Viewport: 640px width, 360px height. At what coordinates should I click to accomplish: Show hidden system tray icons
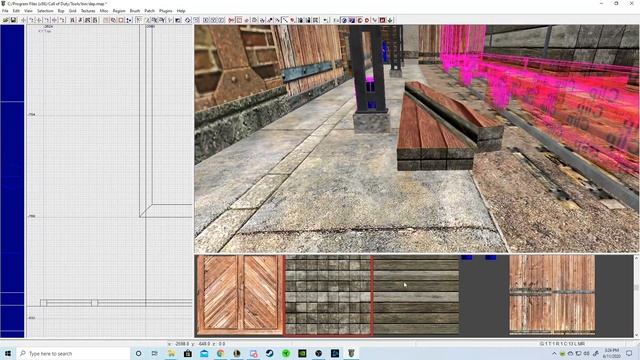pyautogui.click(x=554, y=353)
